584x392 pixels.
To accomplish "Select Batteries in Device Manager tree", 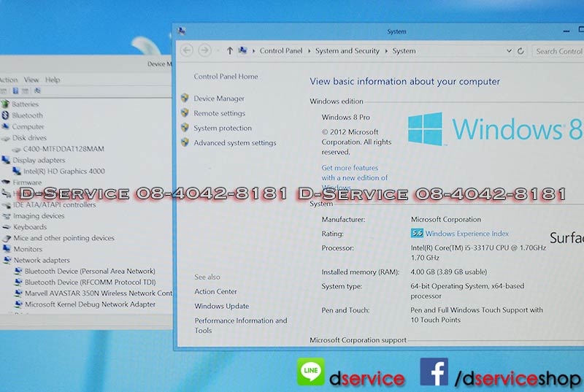I will [26, 104].
